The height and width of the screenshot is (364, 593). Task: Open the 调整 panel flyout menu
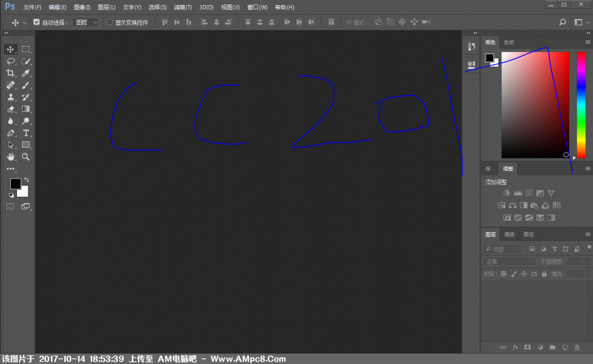[588, 168]
